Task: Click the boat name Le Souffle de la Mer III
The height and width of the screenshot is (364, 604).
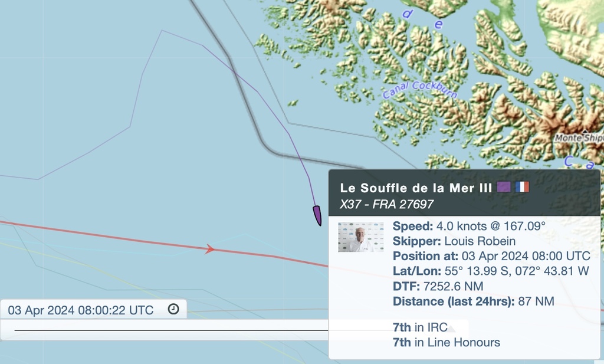Action: [416, 188]
